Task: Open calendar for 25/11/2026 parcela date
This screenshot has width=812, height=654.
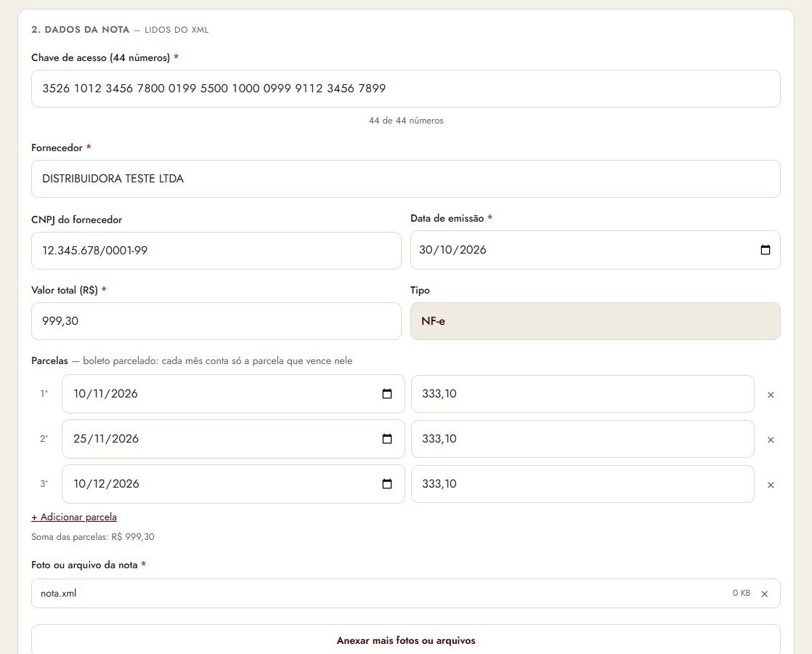Action: point(387,439)
